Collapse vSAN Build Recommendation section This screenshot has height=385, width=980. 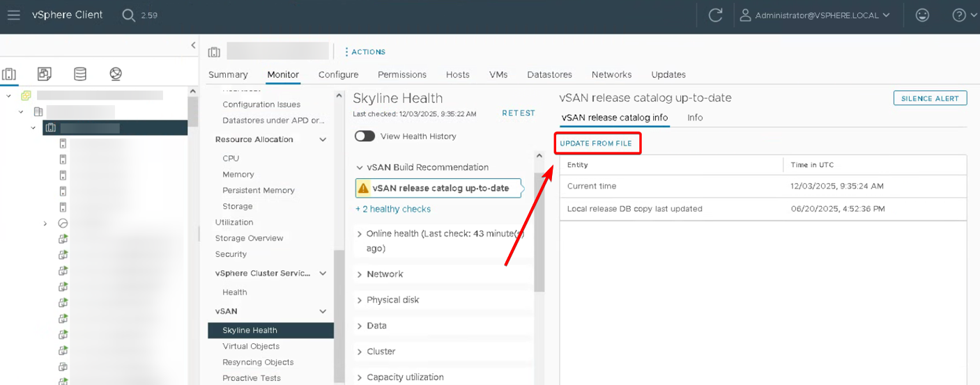(360, 168)
